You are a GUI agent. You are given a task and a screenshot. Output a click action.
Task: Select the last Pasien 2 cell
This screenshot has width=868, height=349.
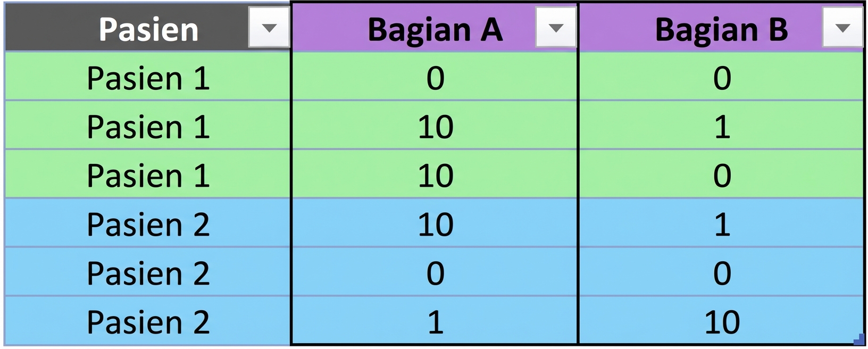(146, 320)
